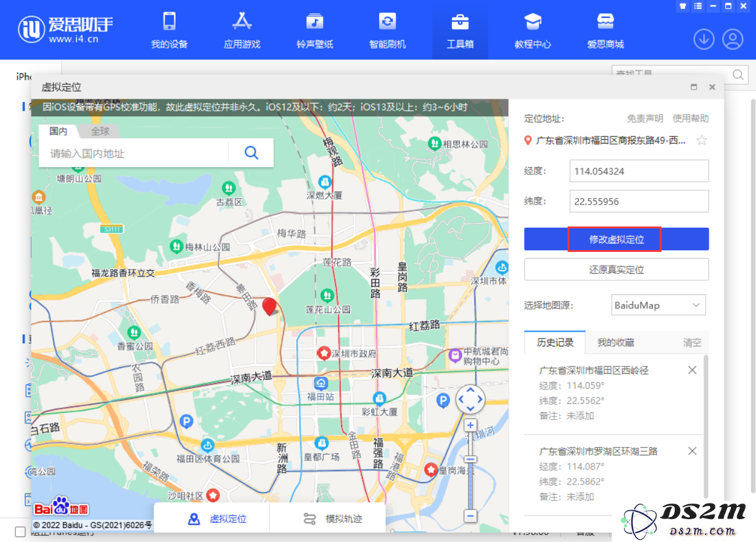Open the 选择地图源 BaiduMap dropdown
The image size is (756, 542).
coord(659,305)
